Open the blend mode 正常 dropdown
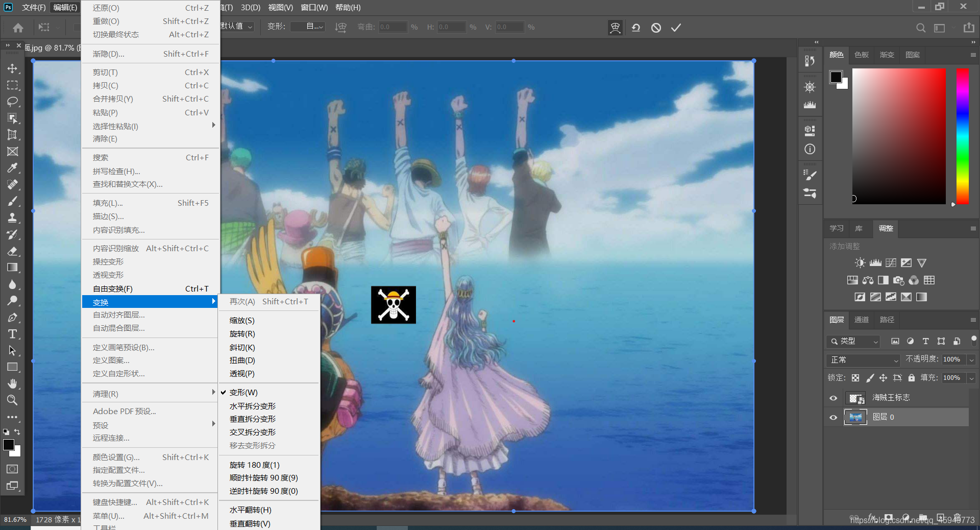The height and width of the screenshot is (530, 980). [x=863, y=360]
